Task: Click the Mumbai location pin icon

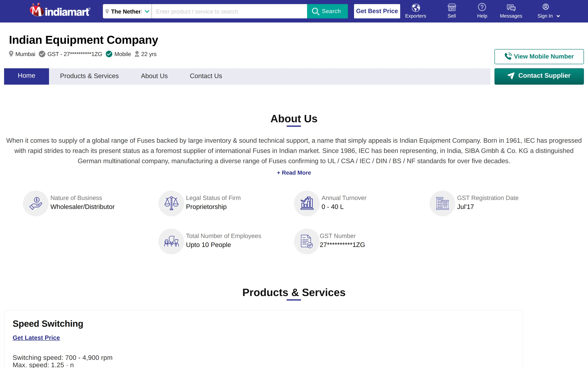Action: [11, 54]
